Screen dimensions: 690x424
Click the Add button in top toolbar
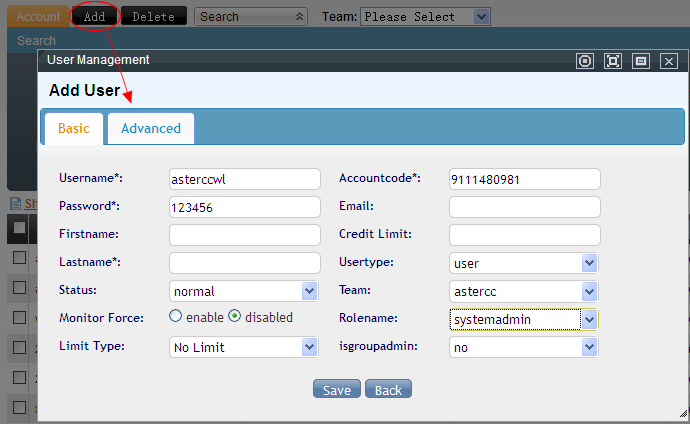point(95,17)
